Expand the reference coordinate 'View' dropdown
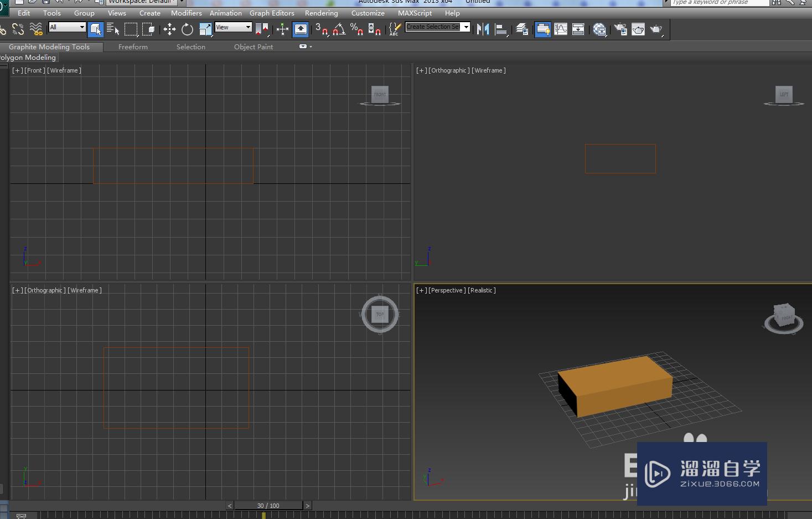 (233, 27)
